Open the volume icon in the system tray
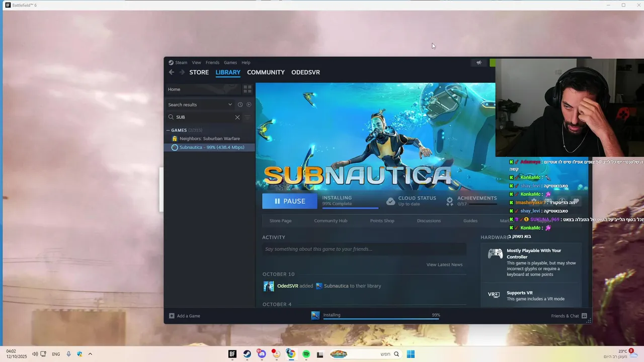The width and height of the screenshot is (644, 362). (x=35, y=354)
